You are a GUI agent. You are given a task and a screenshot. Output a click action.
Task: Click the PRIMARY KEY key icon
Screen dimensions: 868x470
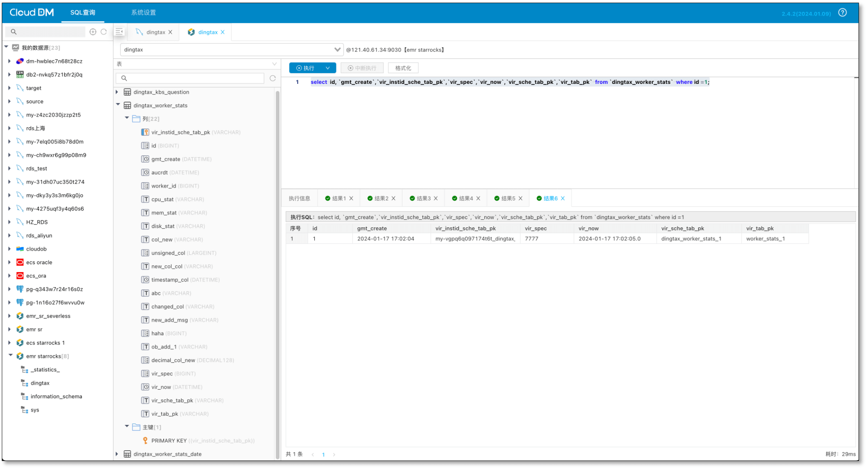[145, 441]
